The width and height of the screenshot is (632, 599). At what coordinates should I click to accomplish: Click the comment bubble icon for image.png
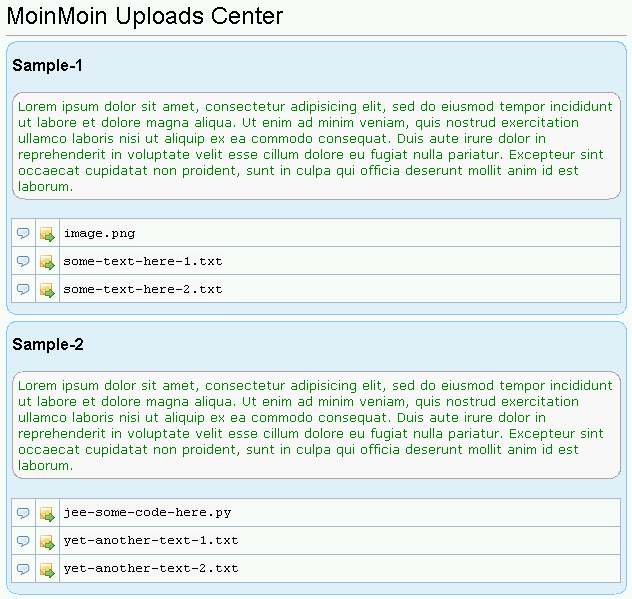tap(23, 233)
